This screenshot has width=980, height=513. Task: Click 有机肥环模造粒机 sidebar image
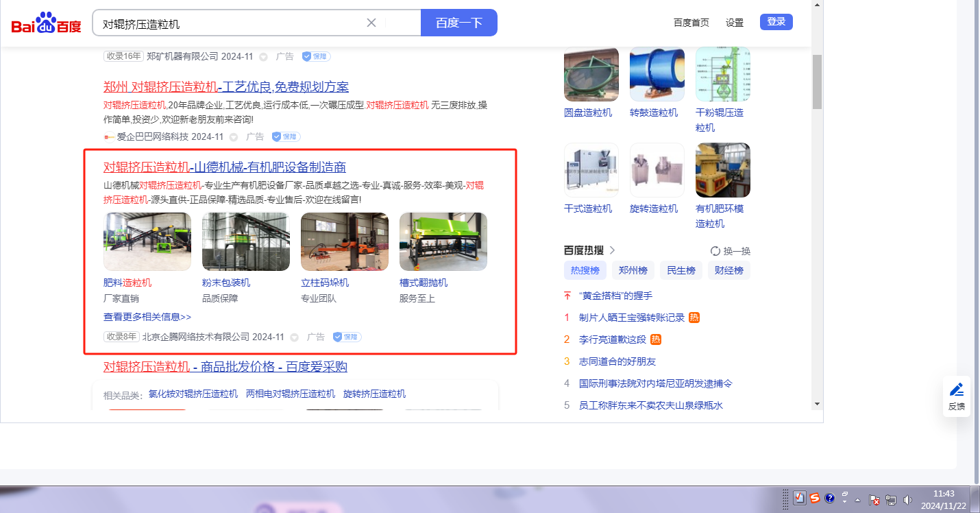coord(723,170)
